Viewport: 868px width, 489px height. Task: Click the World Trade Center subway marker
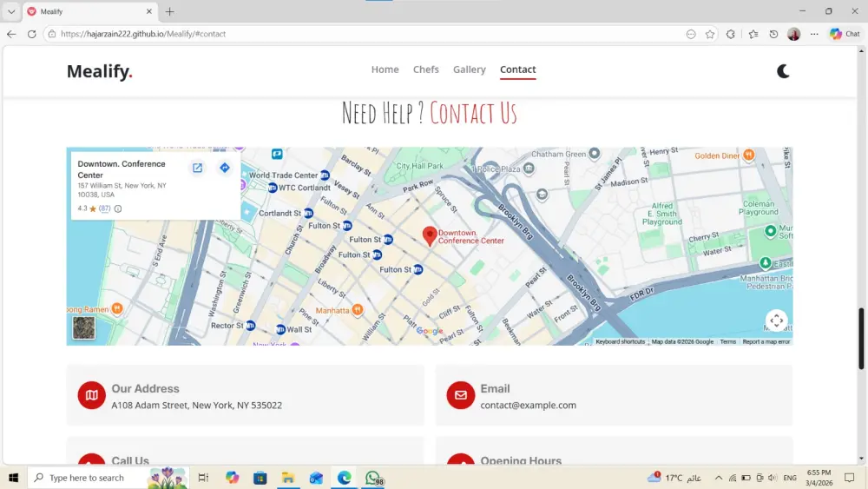(325, 175)
